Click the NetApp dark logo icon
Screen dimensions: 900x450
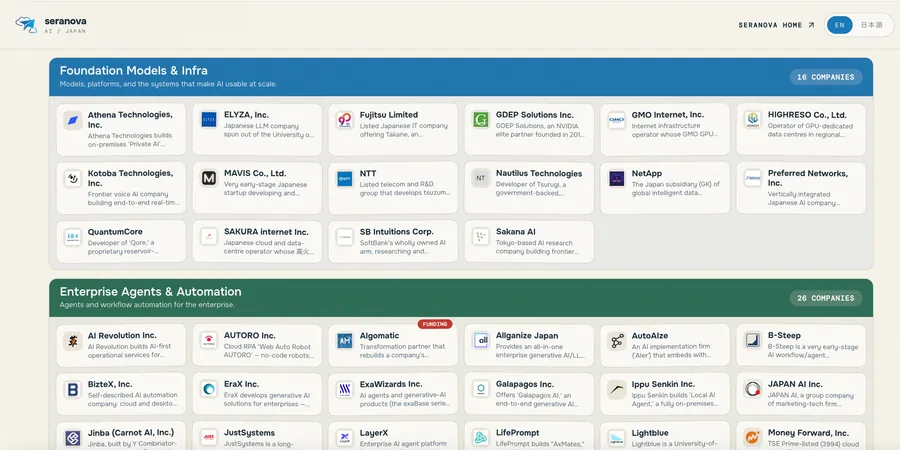pos(617,179)
